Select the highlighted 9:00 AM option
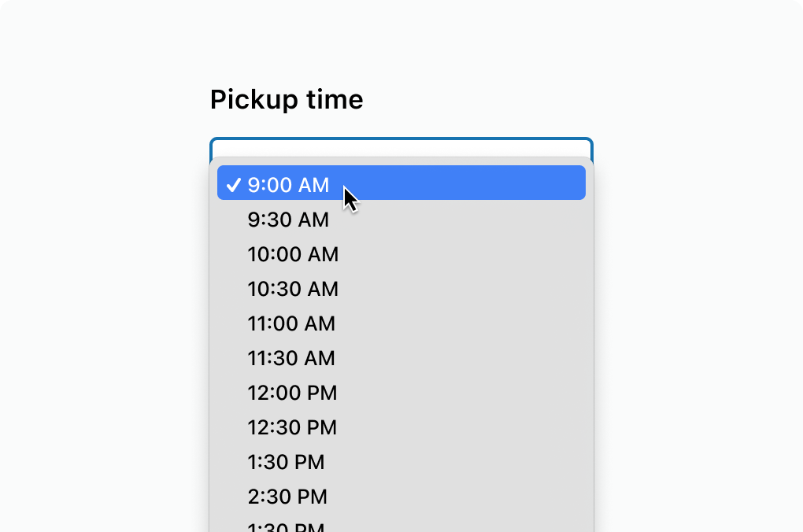The height and width of the screenshot is (532, 803). (x=401, y=183)
